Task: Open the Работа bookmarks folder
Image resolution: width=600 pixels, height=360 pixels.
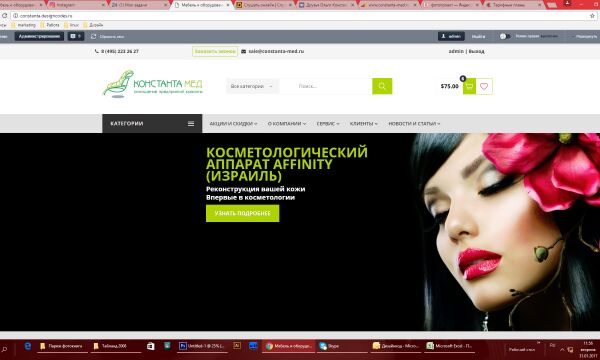Action: pos(50,25)
